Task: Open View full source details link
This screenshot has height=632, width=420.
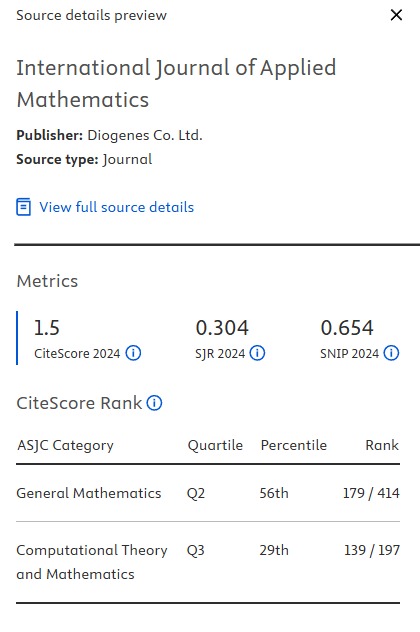Action: click(116, 207)
